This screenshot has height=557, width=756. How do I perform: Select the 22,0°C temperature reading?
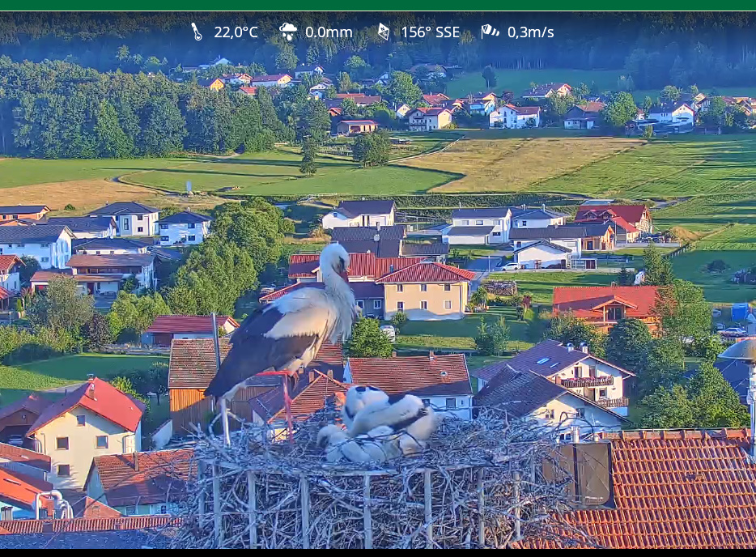[x=236, y=32]
